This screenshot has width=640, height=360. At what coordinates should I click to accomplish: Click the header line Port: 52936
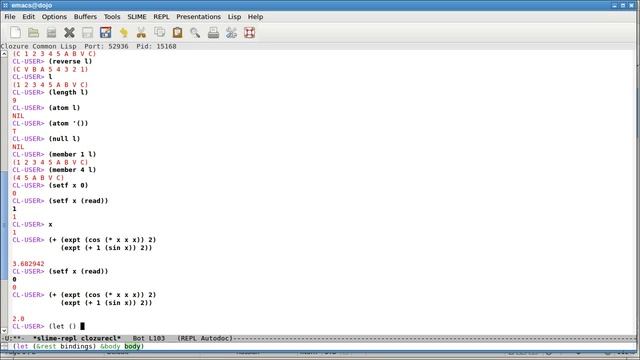coord(106,46)
